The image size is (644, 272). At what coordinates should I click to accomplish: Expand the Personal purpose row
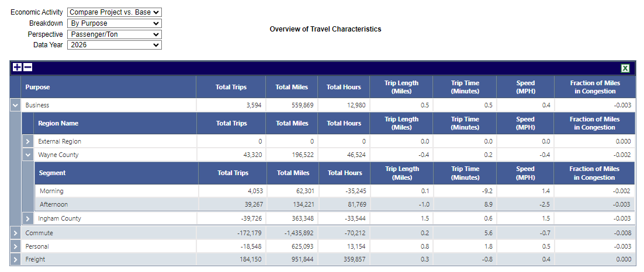click(x=16, y=246)
